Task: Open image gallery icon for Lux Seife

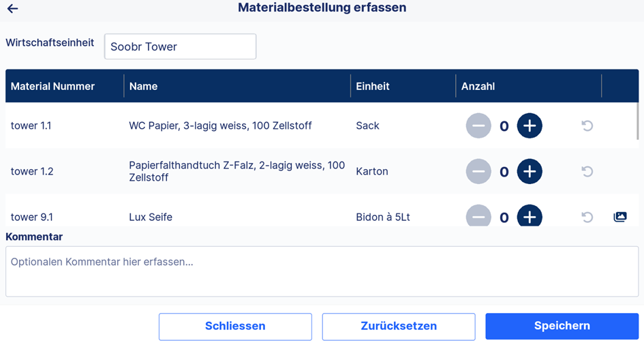Action: coord(620,217)
